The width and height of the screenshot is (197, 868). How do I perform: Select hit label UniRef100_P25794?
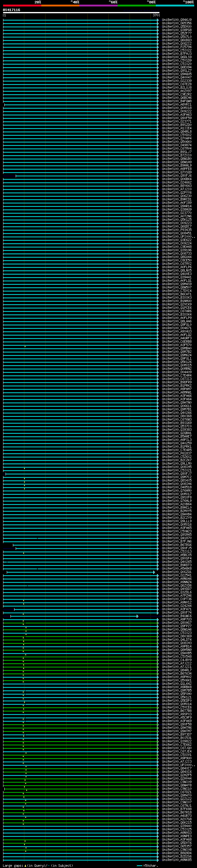coord(176,47)
